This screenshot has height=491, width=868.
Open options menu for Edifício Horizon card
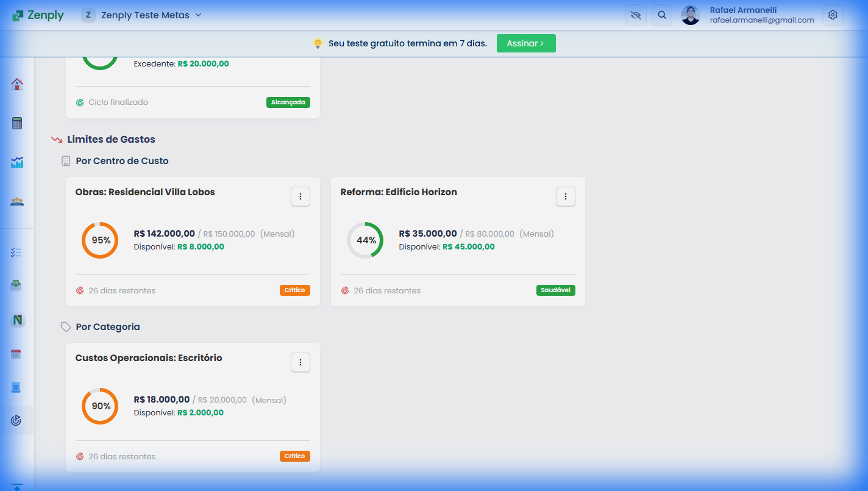click(565, 196)
